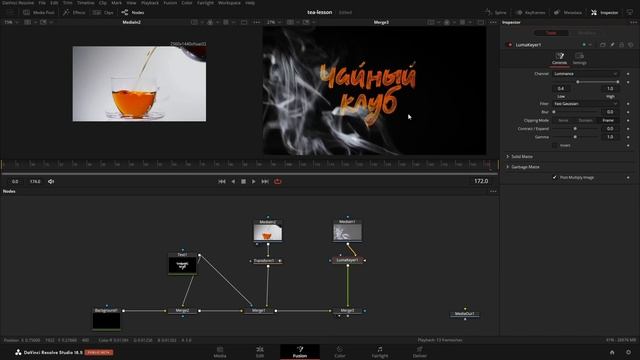Viewport: 640px width, 360px height.
Task: Select the Background1 node
Action: [107, 318]
